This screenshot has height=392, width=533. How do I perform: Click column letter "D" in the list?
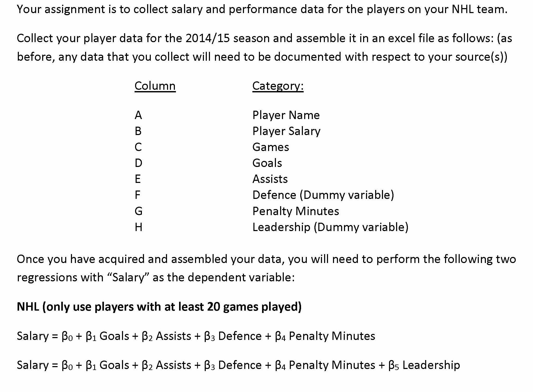[138, 163]
